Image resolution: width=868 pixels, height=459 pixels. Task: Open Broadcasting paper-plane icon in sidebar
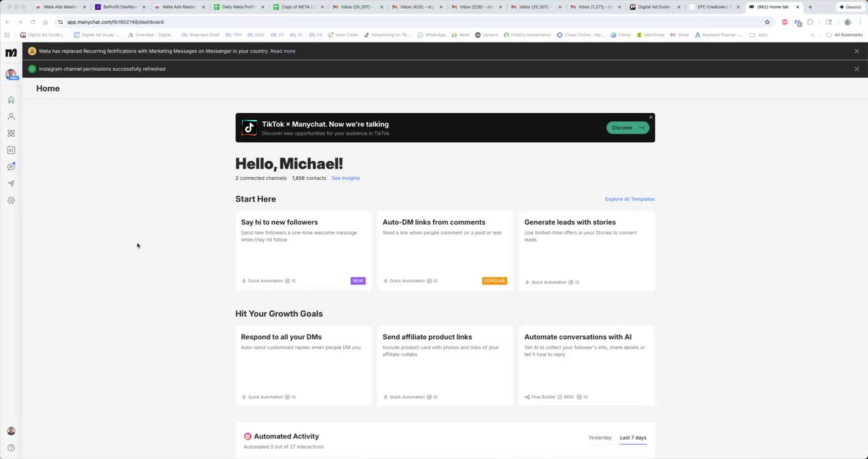click(x=11, y=184)
